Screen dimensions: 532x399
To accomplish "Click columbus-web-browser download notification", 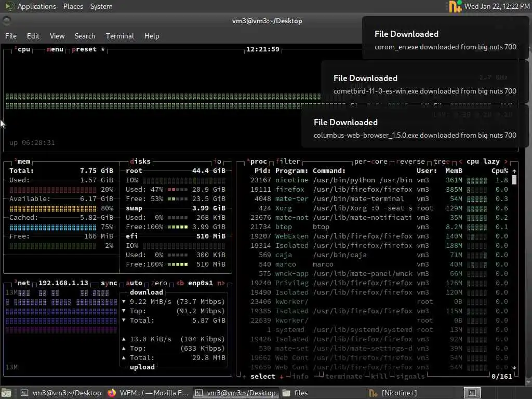I will [x=415, y=126].
